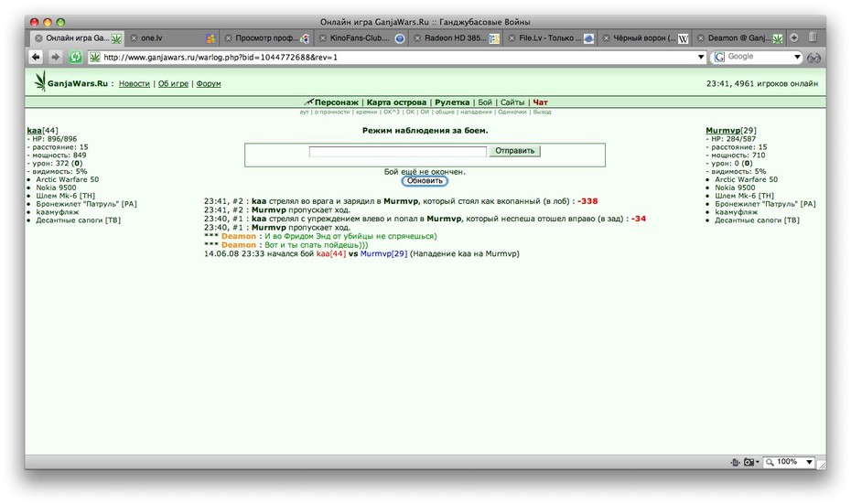This screenshot has width=851, height=504.
Task: Click the blue Murmvp[29] link in battle log
Action: (x=383, y=253)
